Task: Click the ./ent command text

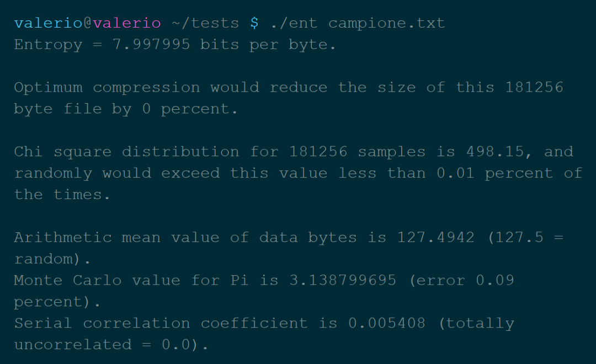Action: [293, 23]
